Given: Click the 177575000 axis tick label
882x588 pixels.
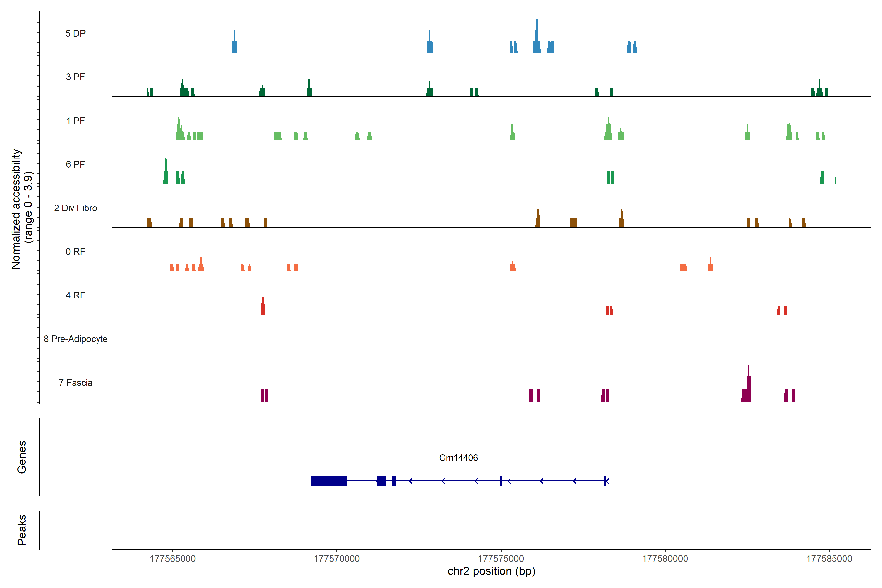Looking at the screenshot, I should click(x=501, y=558).
